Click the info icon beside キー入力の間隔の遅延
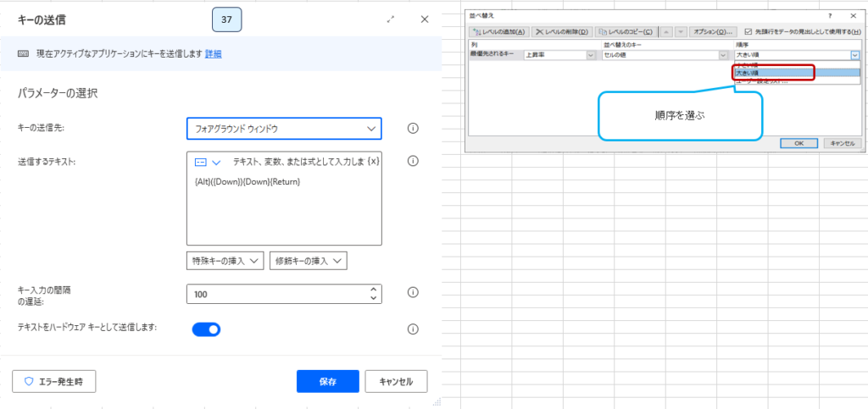The height and width of the screenshot is (409, 868). click(x=414, y=293)
